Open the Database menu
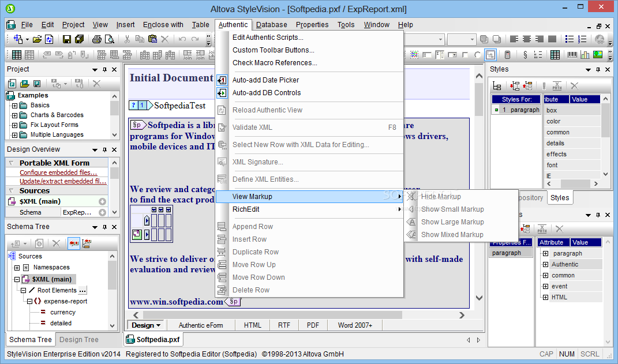The image size is (618, 364). 272,25
